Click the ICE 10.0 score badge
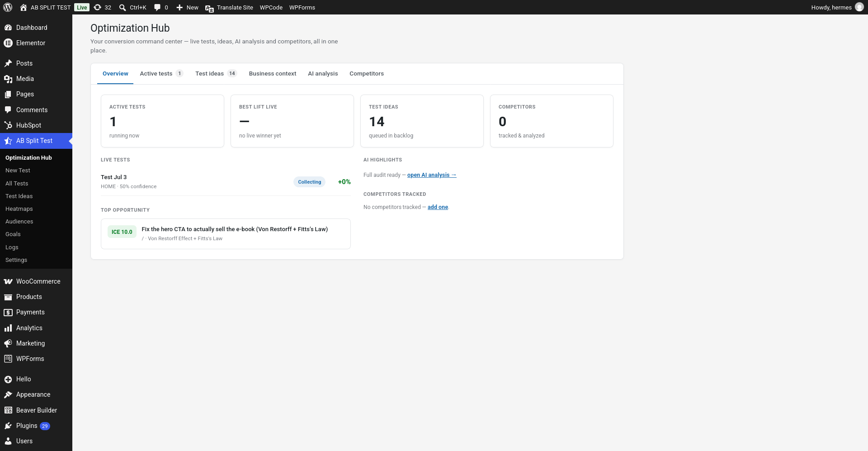 tap(122, 232)
